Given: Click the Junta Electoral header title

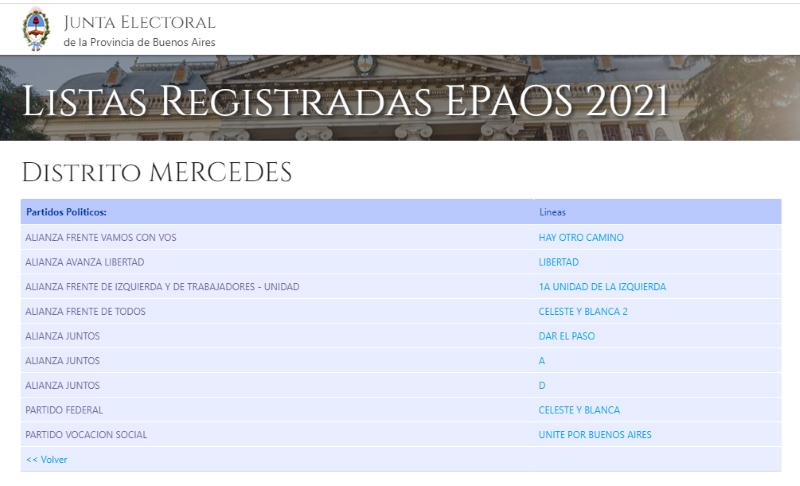Looking at the screenshot, I should (x=138, y=22).
